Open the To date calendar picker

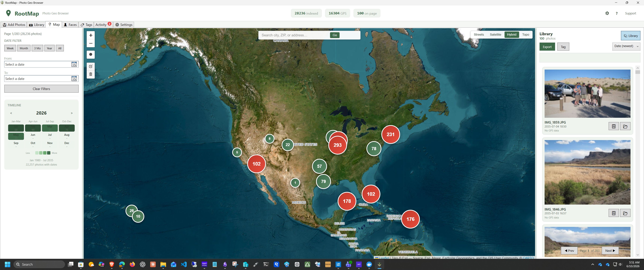74,79
